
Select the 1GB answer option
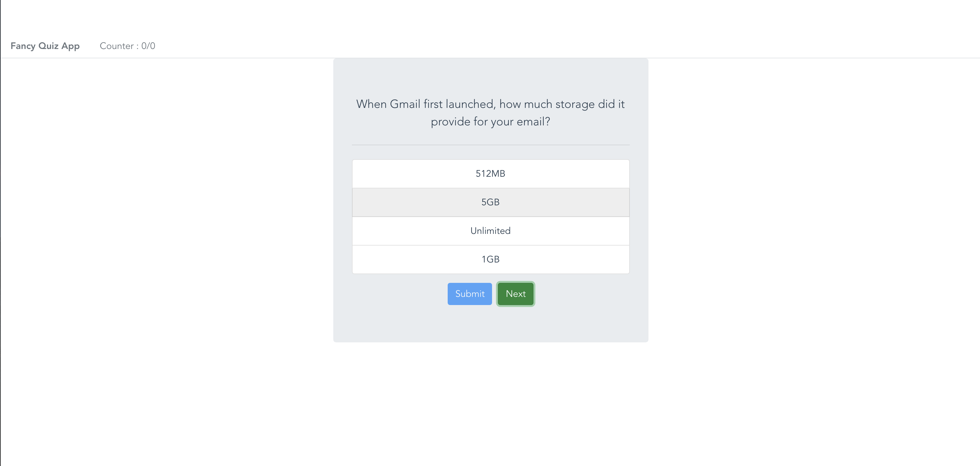coord(490,259)
